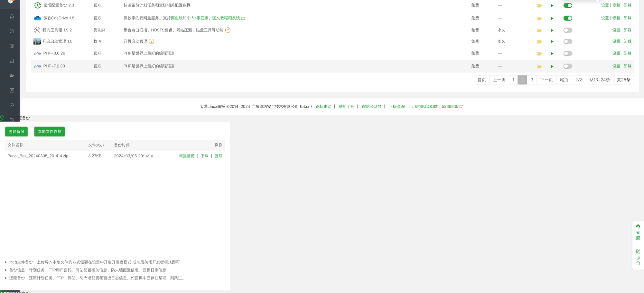
Task: Open the folder icon for PHP-7.2.33
Action: point(539,66)
